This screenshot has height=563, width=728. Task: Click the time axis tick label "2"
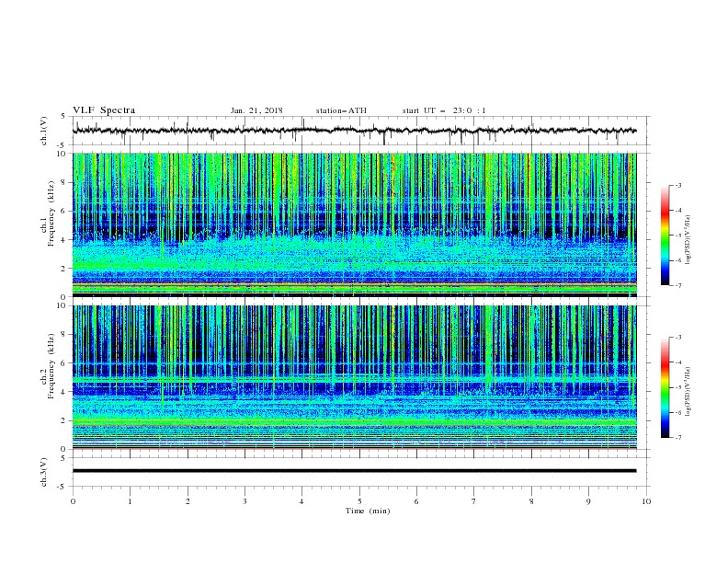pyautogui.click(x=188, y=501)
